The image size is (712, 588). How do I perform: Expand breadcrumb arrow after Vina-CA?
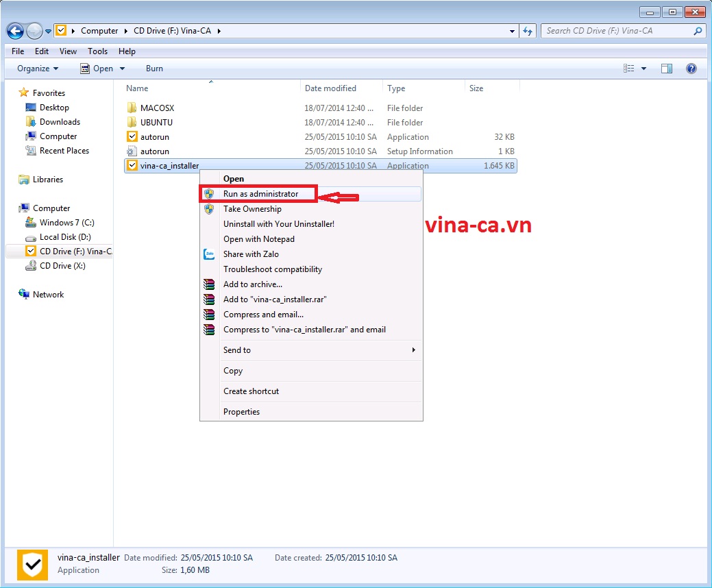click(x=219, y=31)
